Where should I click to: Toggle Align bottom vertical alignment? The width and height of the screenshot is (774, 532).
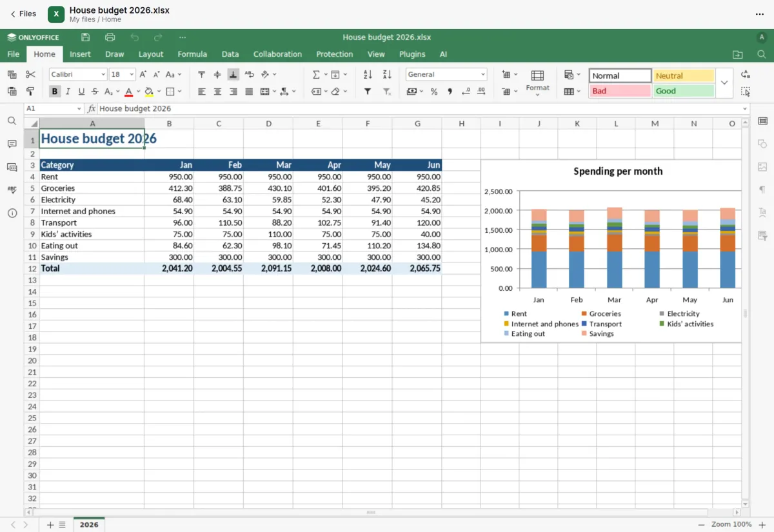(233, 75)
